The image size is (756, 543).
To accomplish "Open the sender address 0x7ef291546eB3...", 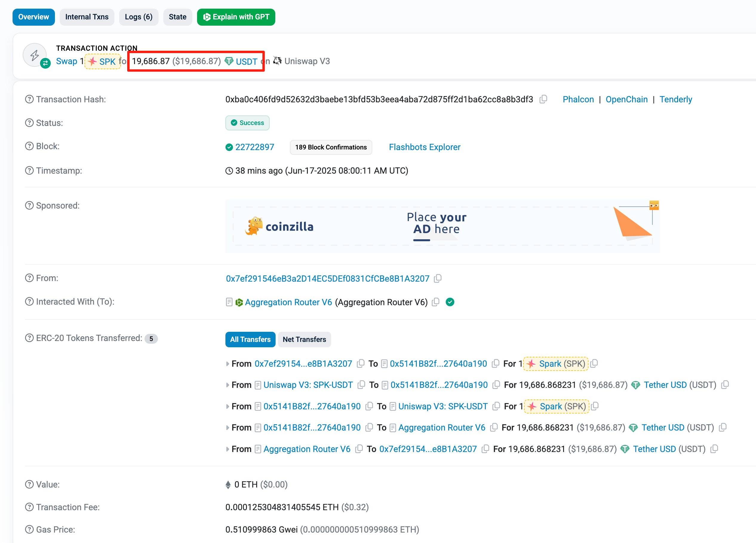I will point(328,278).
